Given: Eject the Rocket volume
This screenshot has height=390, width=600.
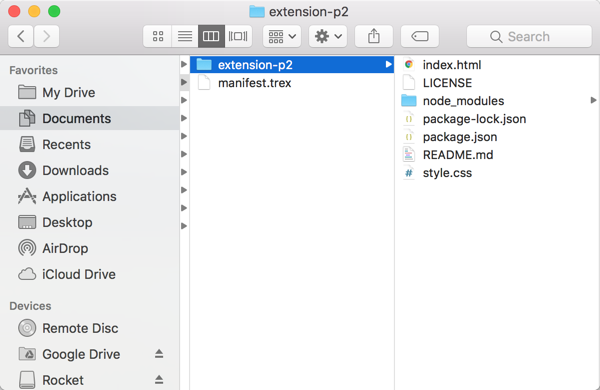Looking at the screenshot, I should (159, 380).
